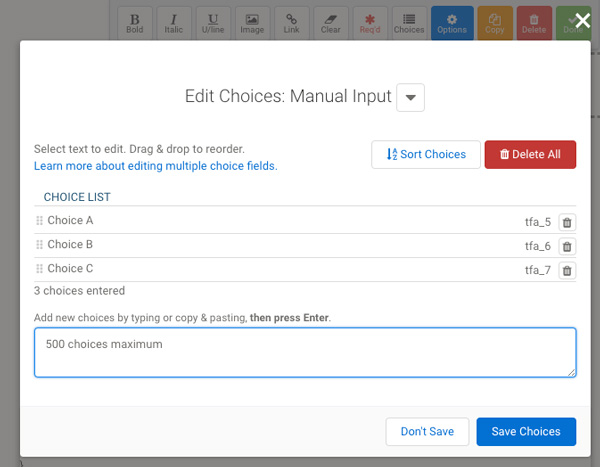Click the '3 choices entered' count text
Viewport: 600px width, 467px height.
pyautogui.click(x=79, y=291)
